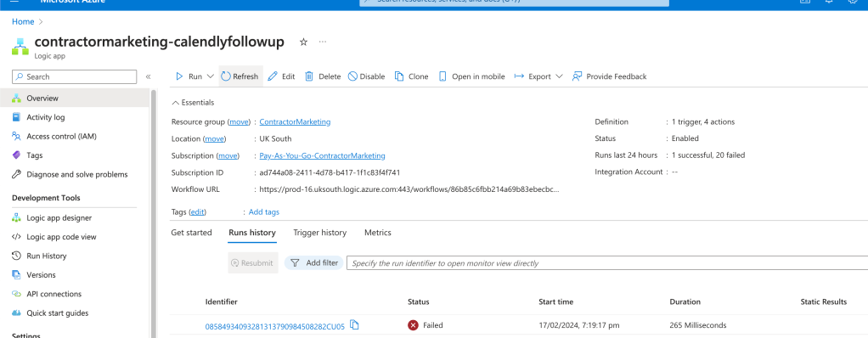
Task: Click the run identifier input field
Action: 606,263
